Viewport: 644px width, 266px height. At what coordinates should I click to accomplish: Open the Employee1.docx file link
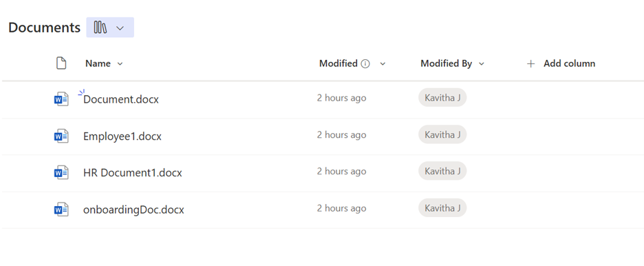click(122, 136)
